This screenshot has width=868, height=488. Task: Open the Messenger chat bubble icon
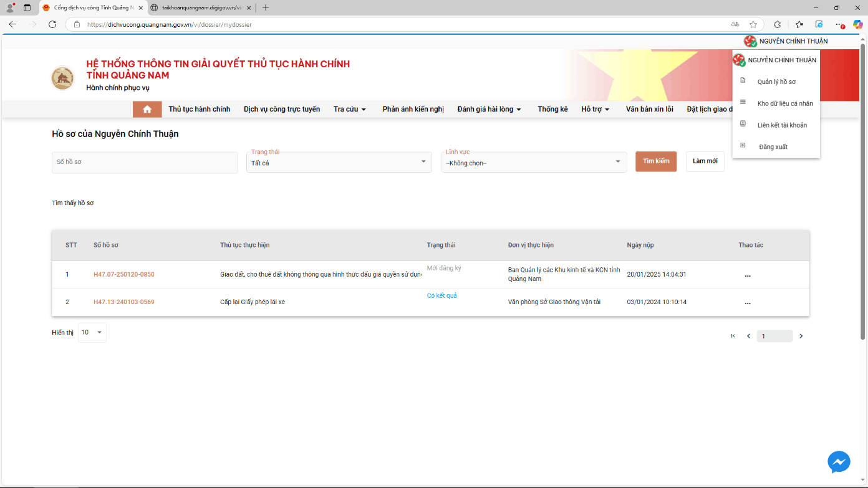[x=839, y=462]
